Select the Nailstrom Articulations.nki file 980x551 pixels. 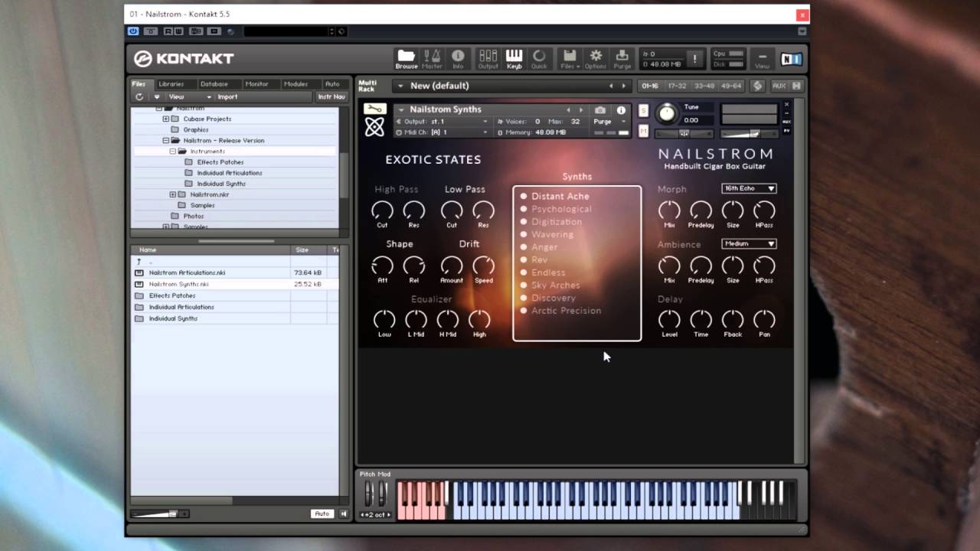click(x=188, y=272)
